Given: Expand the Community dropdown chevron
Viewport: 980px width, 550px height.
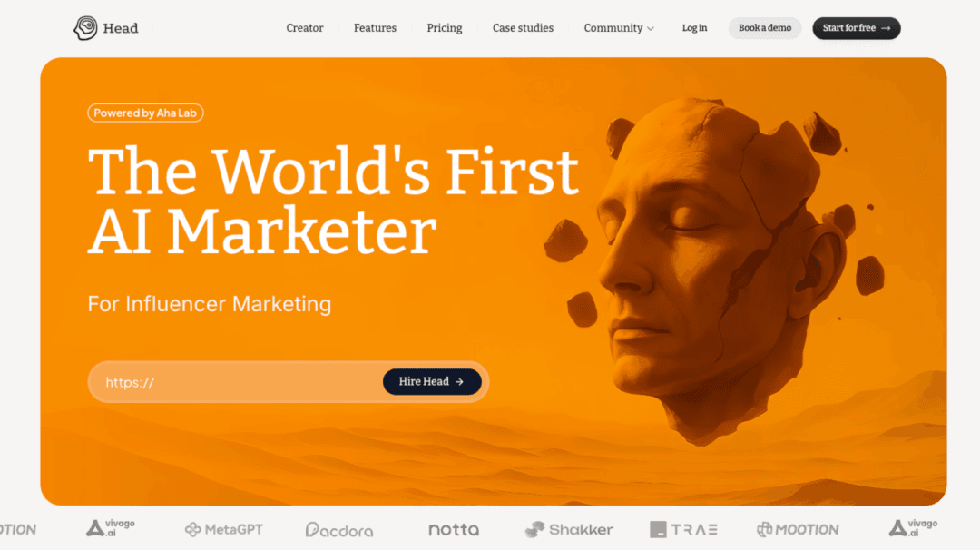Looking at the screenshot, I should [x=651, y=29].
